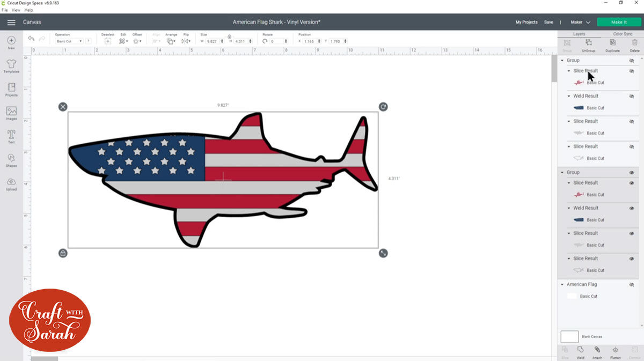
Task: Click the resize handle on the selection box
Action: point(383,253)
